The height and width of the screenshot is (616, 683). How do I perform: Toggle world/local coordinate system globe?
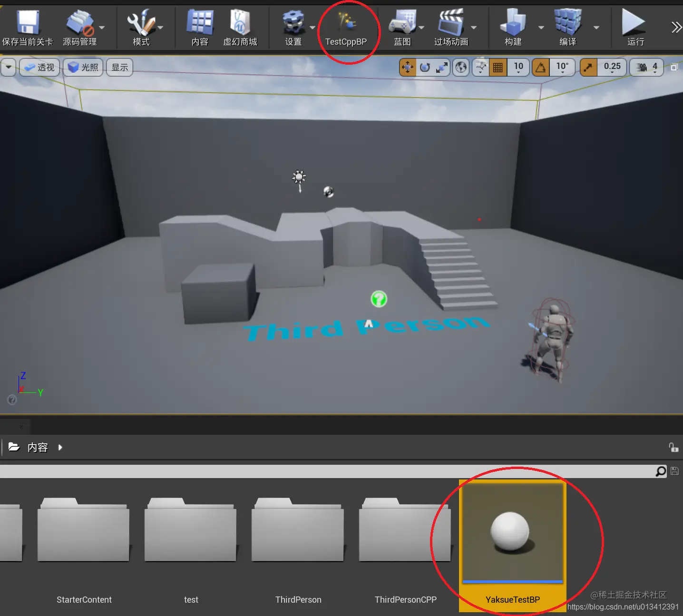(461, 68)
